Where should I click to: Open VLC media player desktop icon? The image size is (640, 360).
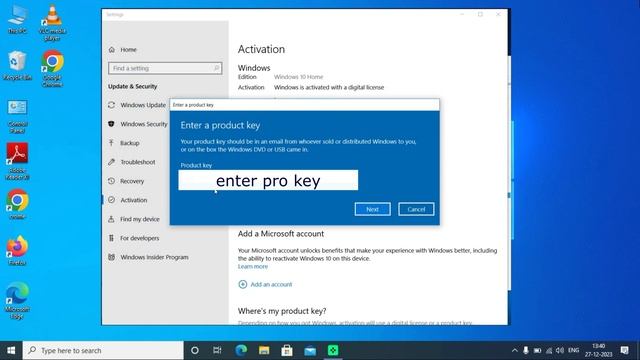(52, 22)
